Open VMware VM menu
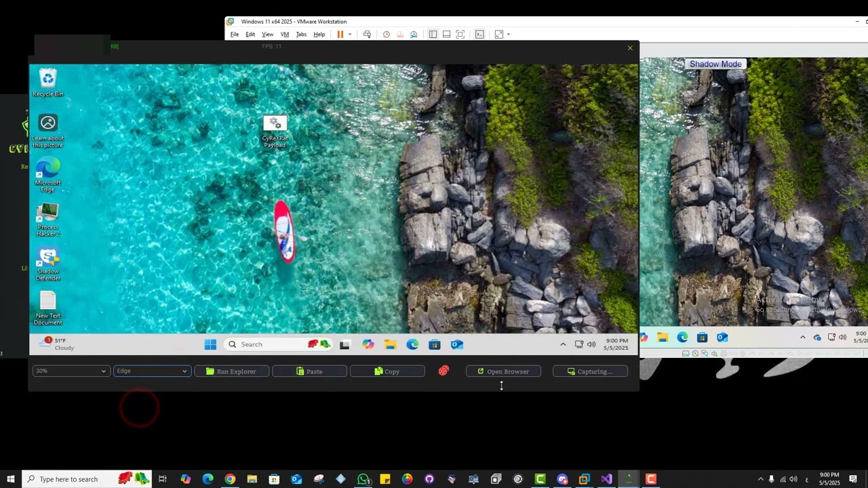Screen dimensions: 868x488 coord(285,35)
